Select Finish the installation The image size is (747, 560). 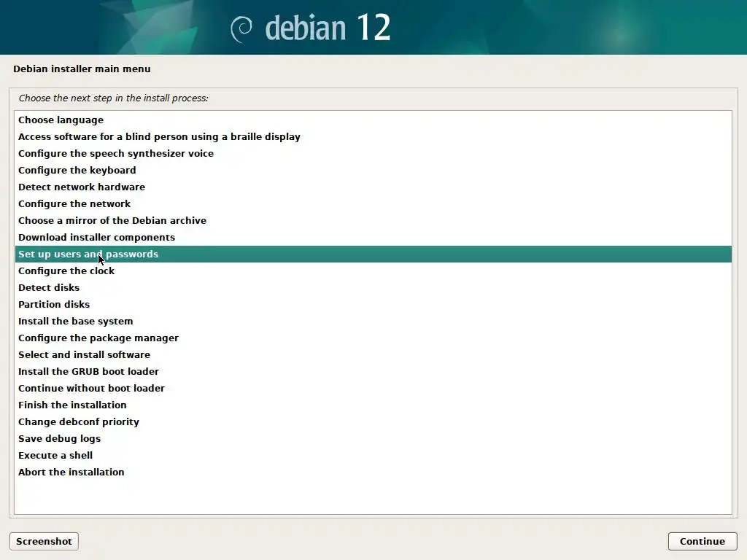373,405
